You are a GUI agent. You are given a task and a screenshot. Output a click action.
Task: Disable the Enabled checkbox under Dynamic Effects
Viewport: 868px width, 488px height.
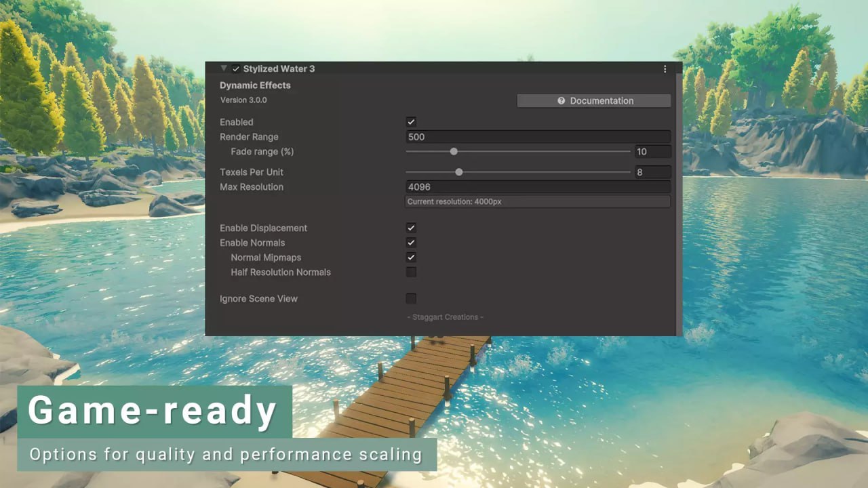click(x=411, y=122)
